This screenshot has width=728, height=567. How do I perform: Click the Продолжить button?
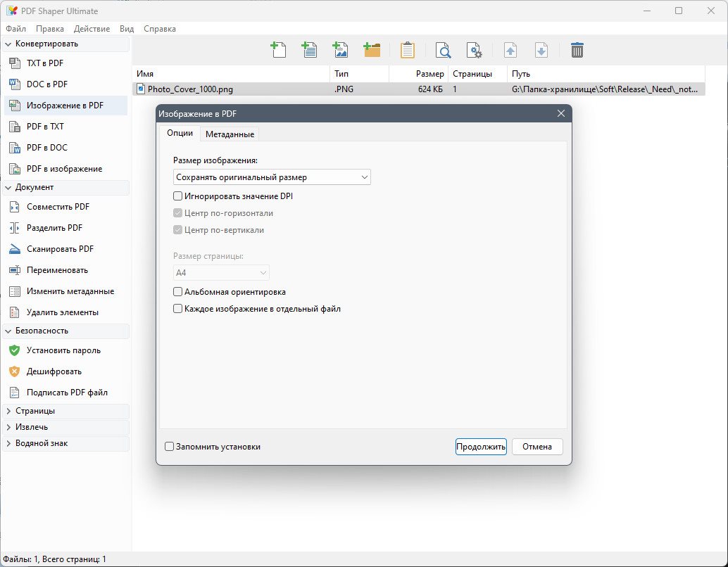coord(481,447)
